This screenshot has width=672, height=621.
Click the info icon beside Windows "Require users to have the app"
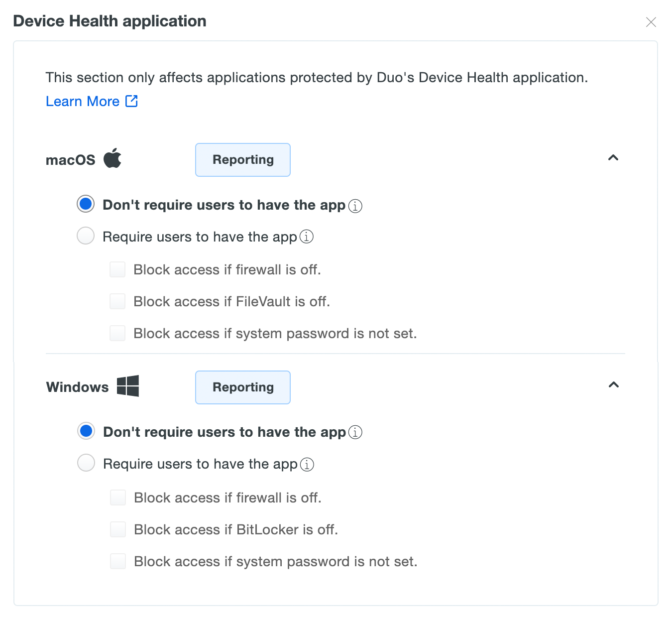(x=307, y=464)
